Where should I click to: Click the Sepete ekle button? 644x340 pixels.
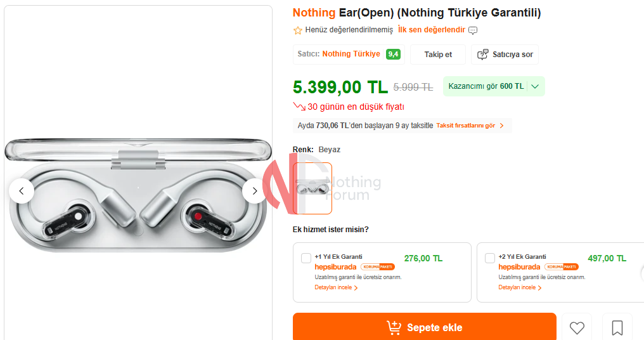pyautogui.click(x=424, y=327)
